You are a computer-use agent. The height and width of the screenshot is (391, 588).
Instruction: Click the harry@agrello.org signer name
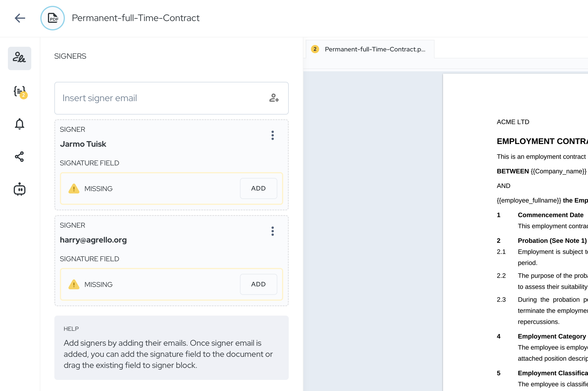click(x=93, y=240)
